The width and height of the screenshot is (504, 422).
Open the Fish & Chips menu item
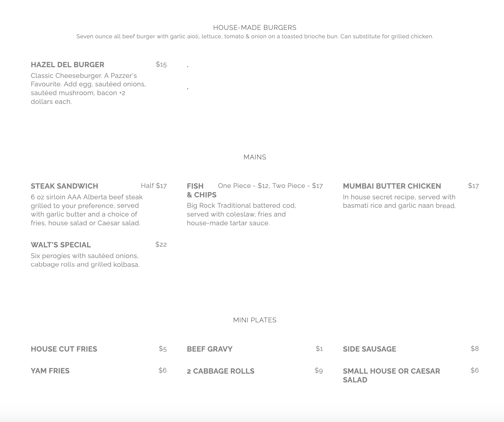(201, 190)
